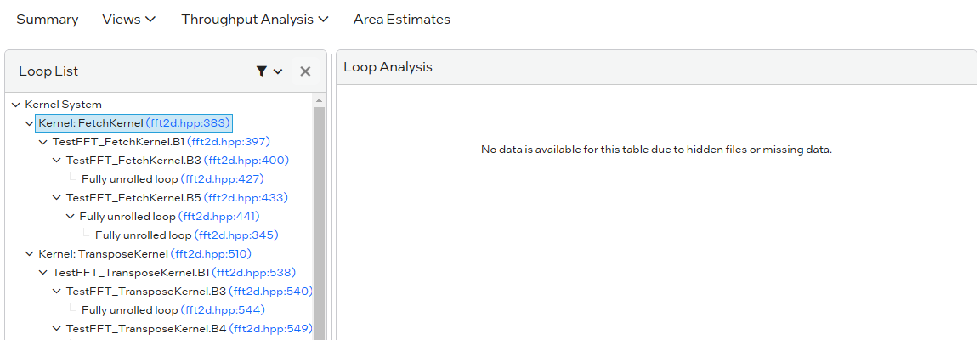
Task: Close the Loop List panel
Action: click(305, 71)
